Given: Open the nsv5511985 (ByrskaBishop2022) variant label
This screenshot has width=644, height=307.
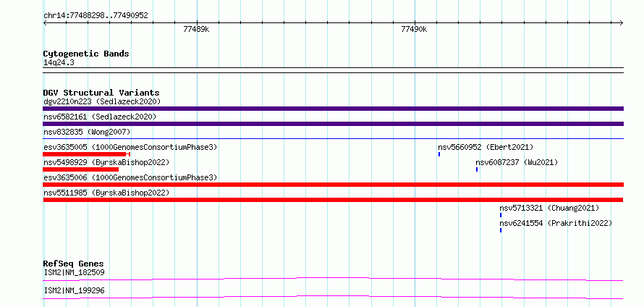Looking at the screenshot, I should pyautogui.click(x=106, y=193).
